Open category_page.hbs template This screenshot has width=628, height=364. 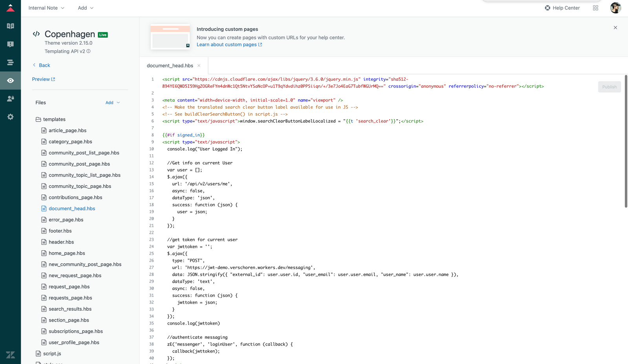click(x=70, y=142)
